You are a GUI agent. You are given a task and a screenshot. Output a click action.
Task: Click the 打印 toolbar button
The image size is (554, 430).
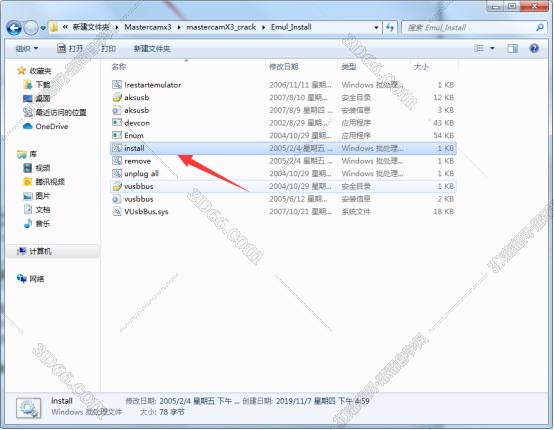pyautogui.click(x=108, y=48)
